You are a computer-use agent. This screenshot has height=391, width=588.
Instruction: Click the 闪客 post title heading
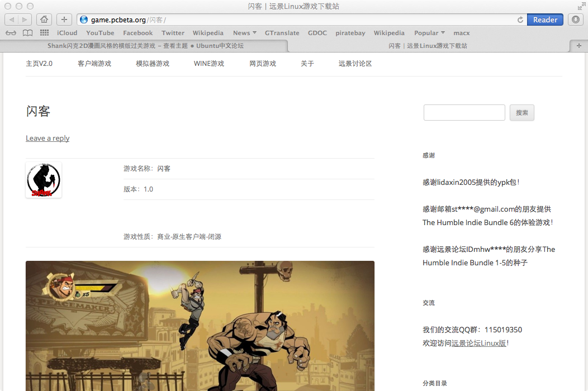pyautogui.click(x=38, y=111)
